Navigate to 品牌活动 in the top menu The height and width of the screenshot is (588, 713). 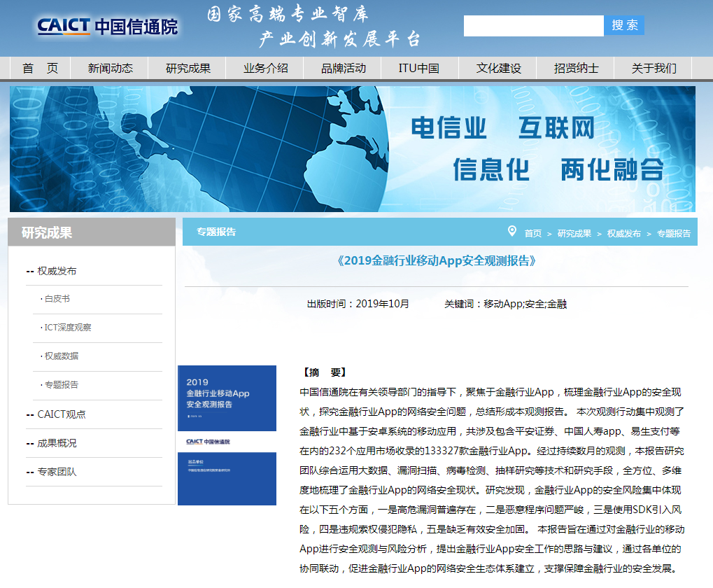click(x=343, y=69)
